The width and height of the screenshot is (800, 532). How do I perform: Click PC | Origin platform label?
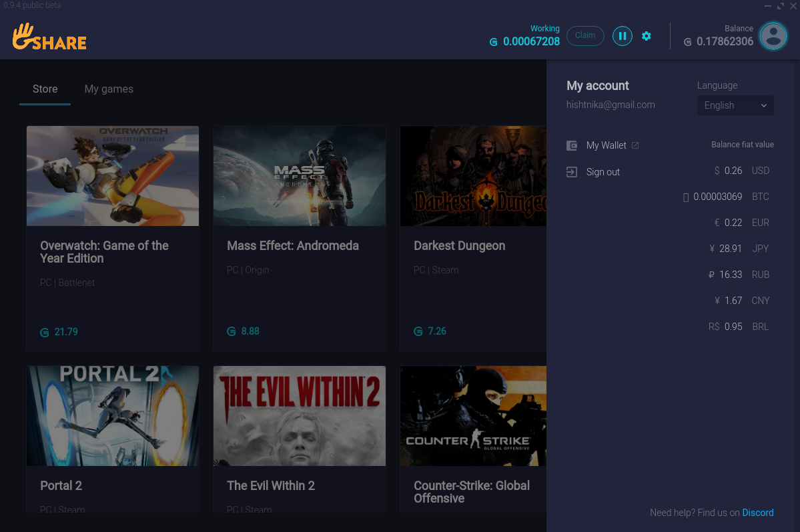248,270
